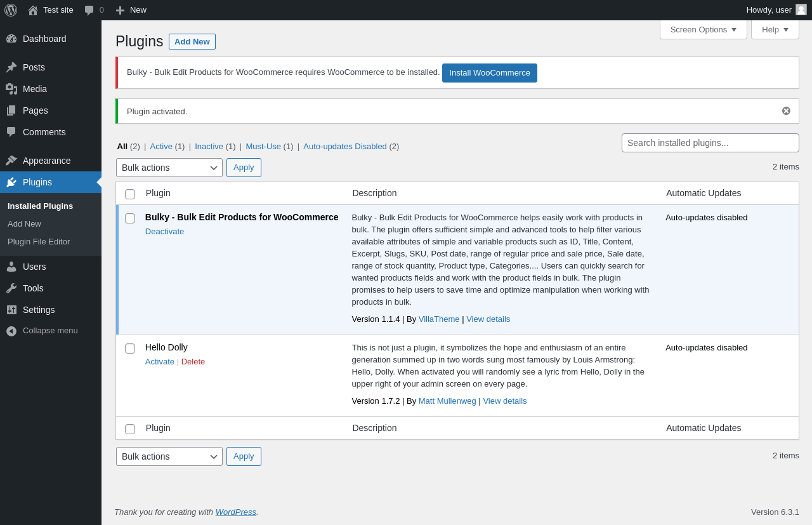The width and height of the screenshot is (812, 525).
Task: Click the Tools wrench icon
Action: pos(11,288)
